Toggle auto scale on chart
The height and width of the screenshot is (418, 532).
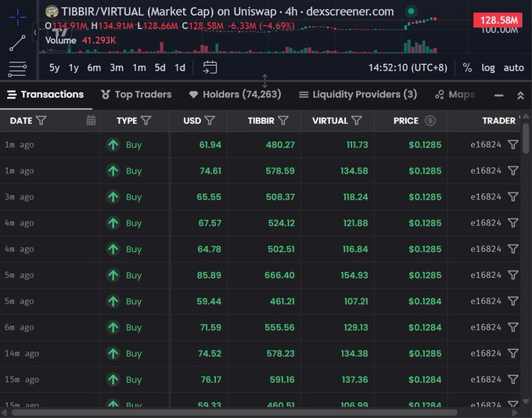[x=514, y=67]
